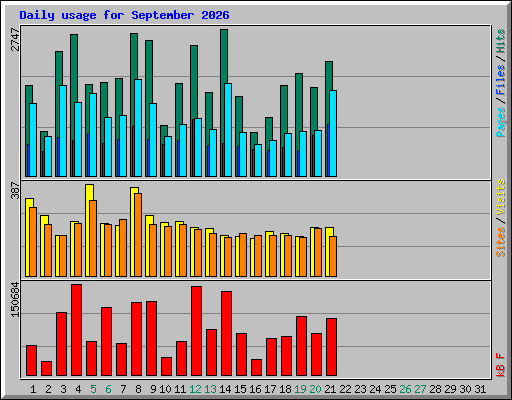Click day 23 on the x-axis
This screenshot has width=512, height=400.
click(x=360, y=389)
